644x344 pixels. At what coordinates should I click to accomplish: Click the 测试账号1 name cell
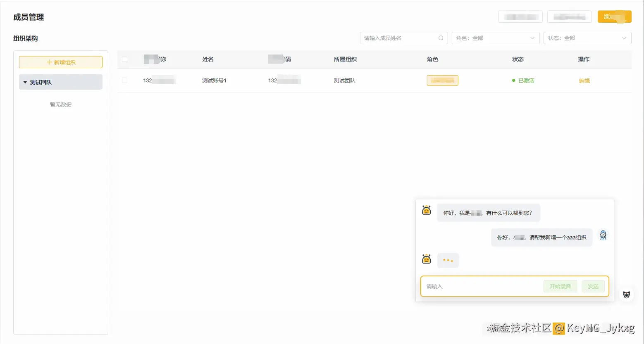(x=214, y=81)
